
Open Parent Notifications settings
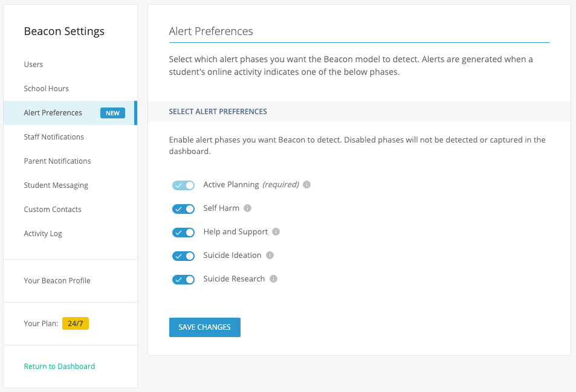coord(57,161)
